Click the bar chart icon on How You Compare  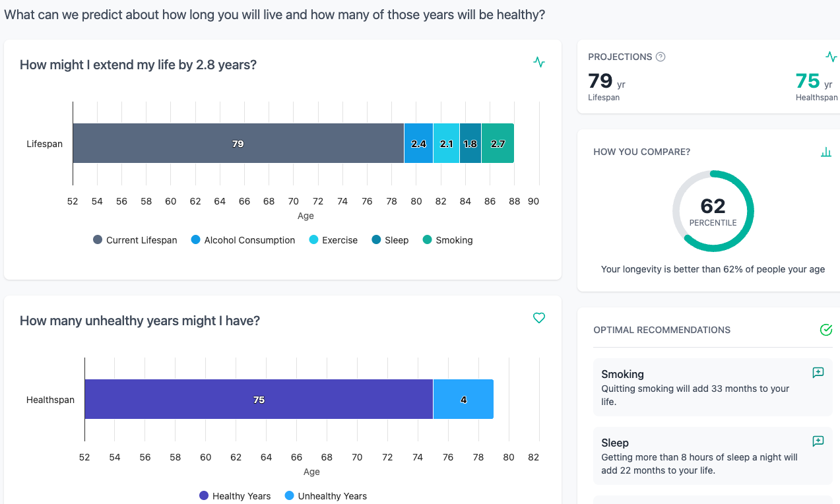click(826, 152)
